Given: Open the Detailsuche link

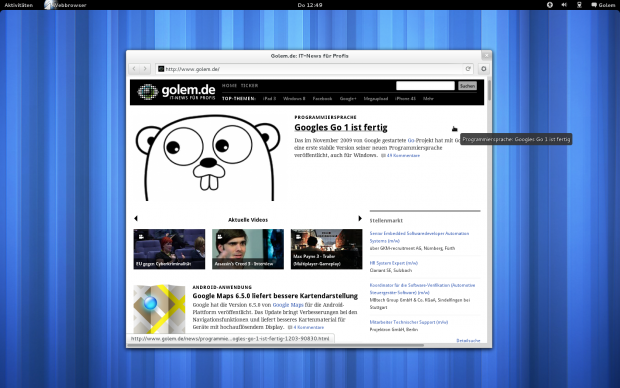Looking at the screenshot, I should pyautogui.click(x=468, y=341).
